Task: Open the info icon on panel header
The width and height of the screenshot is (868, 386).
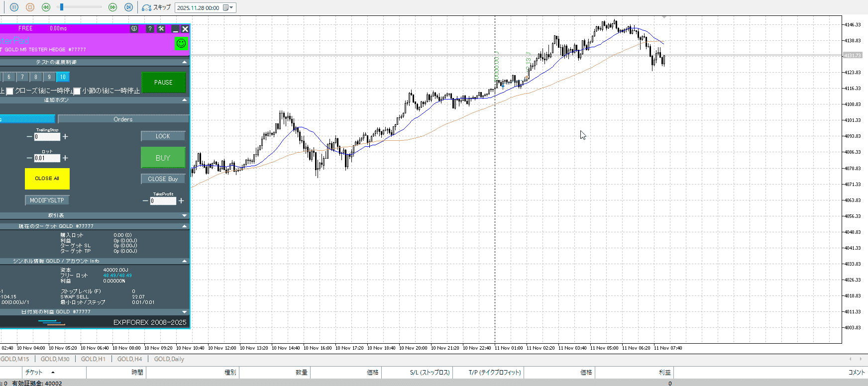Action: 134,29
